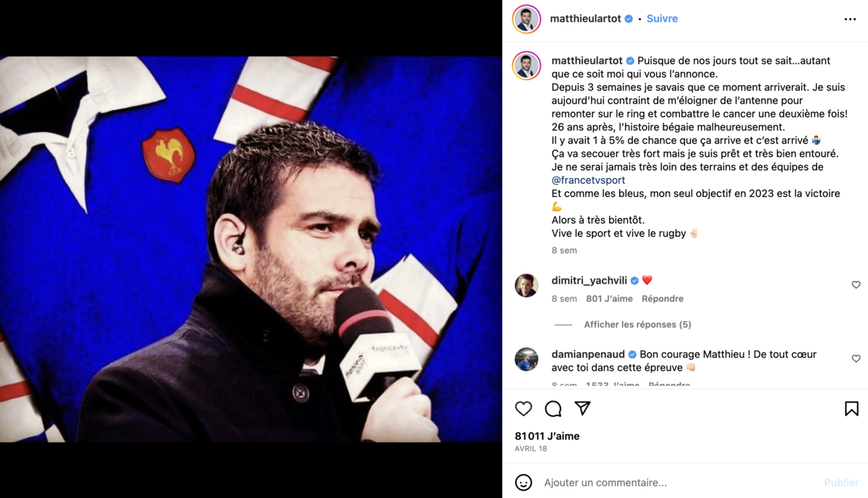Open dimitri_yachvili's avatar
The width and height of the screenshot is (868, 498).
coord(527,286)
